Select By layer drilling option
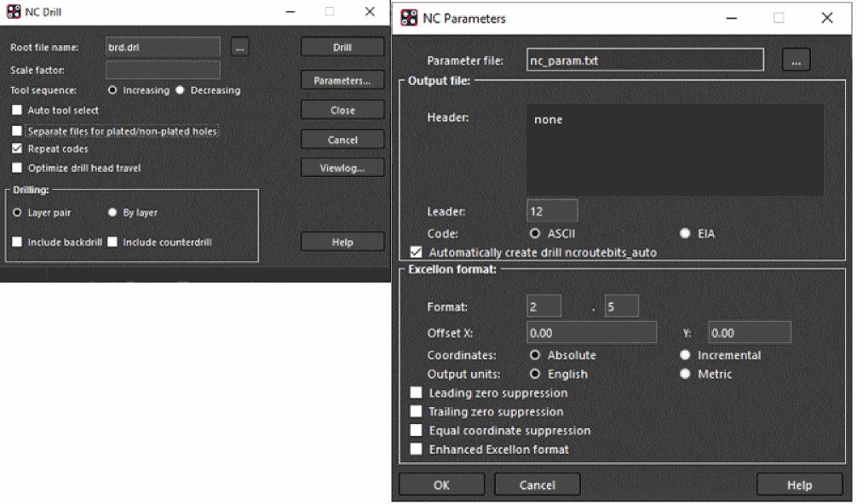Viewport: 863px width, 504px height. tap(112, 212)
